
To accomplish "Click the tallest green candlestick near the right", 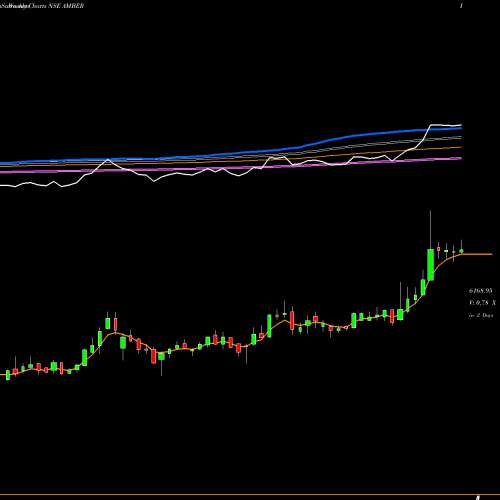I will click(x=430, y=265).
